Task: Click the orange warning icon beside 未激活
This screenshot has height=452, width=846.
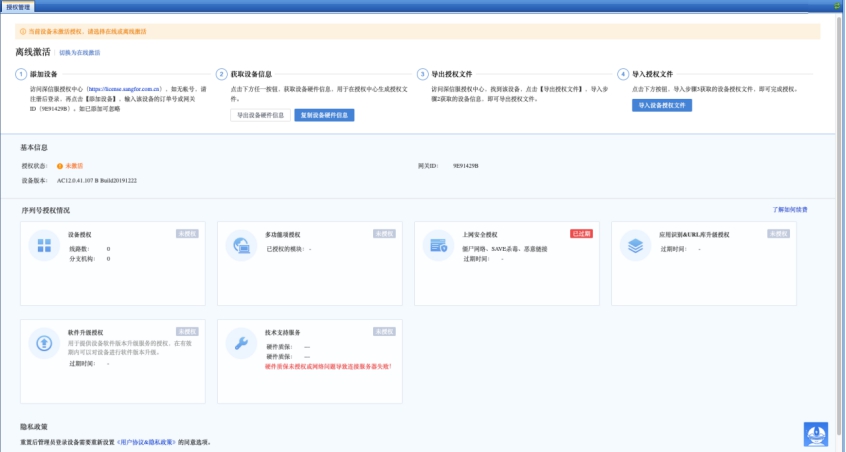Action: click(60, 165)
